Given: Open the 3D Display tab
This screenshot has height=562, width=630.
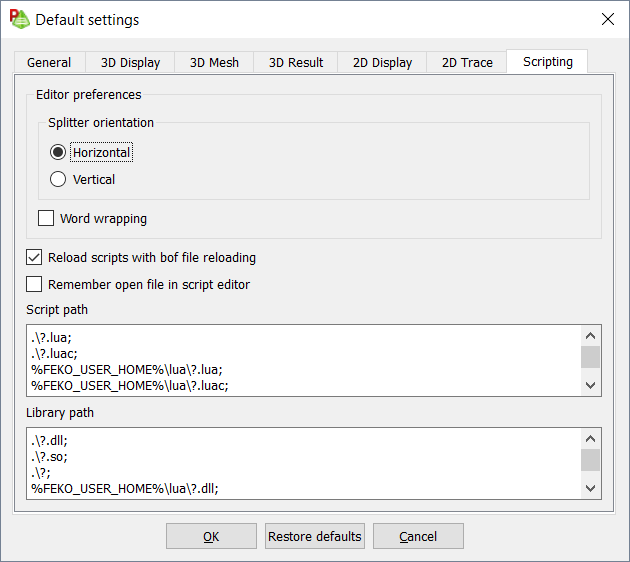Looking at the screenshot, I should point(130,62).
